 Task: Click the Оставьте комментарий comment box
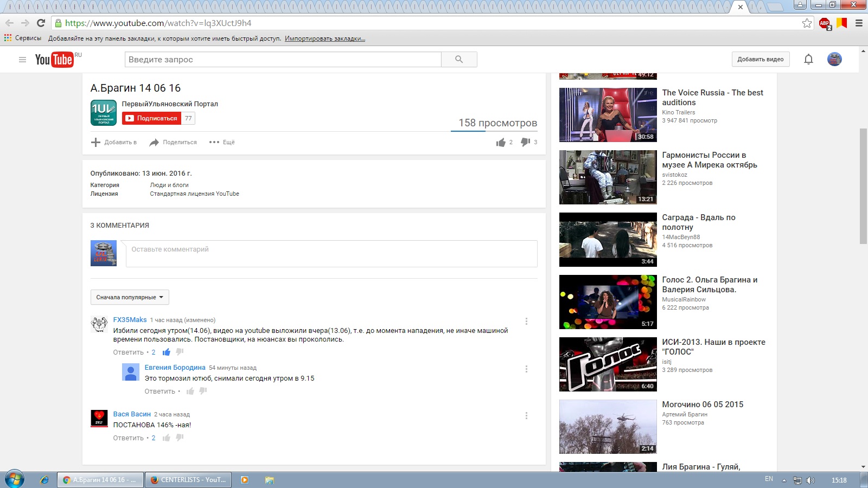point(331,254)
